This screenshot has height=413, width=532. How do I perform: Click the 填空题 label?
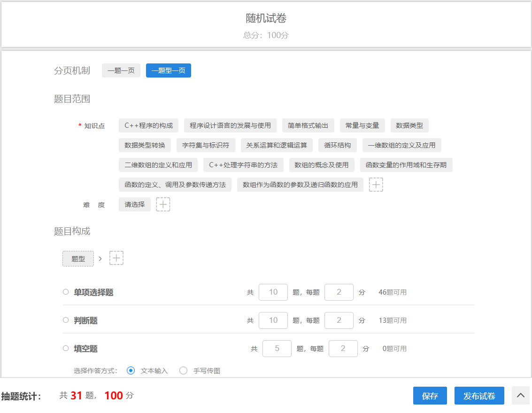(86, 349)
